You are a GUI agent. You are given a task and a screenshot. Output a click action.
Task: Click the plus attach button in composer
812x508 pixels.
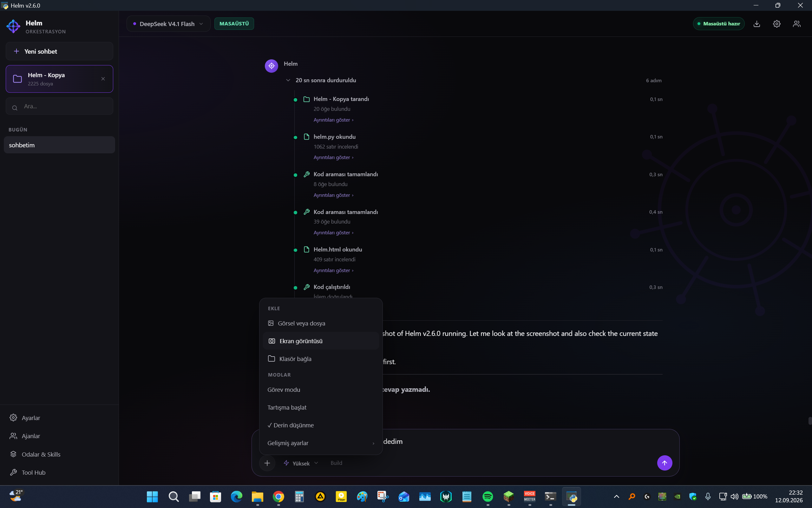267,463
